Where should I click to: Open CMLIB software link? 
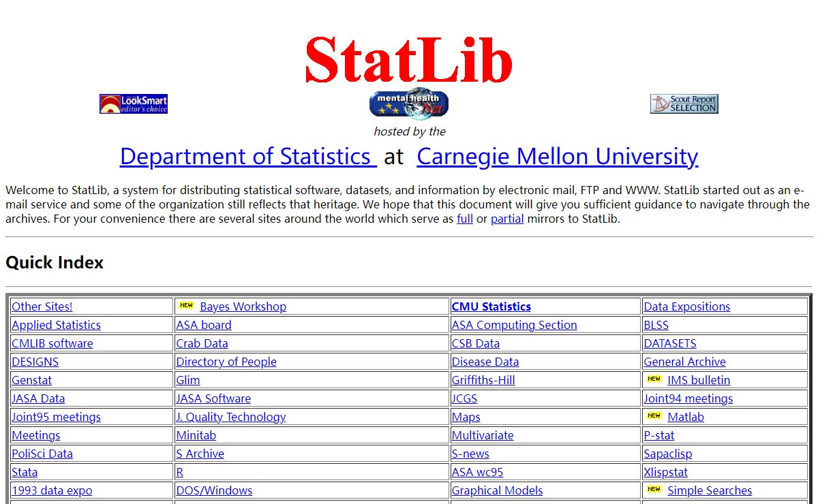[x=52, y=343]
